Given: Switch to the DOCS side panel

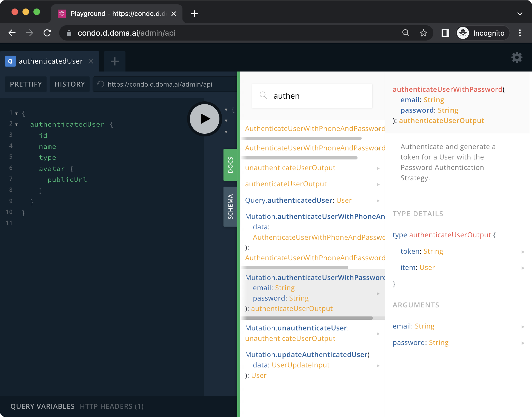Looking at the screenshot, I should click(x=230, y=165).
